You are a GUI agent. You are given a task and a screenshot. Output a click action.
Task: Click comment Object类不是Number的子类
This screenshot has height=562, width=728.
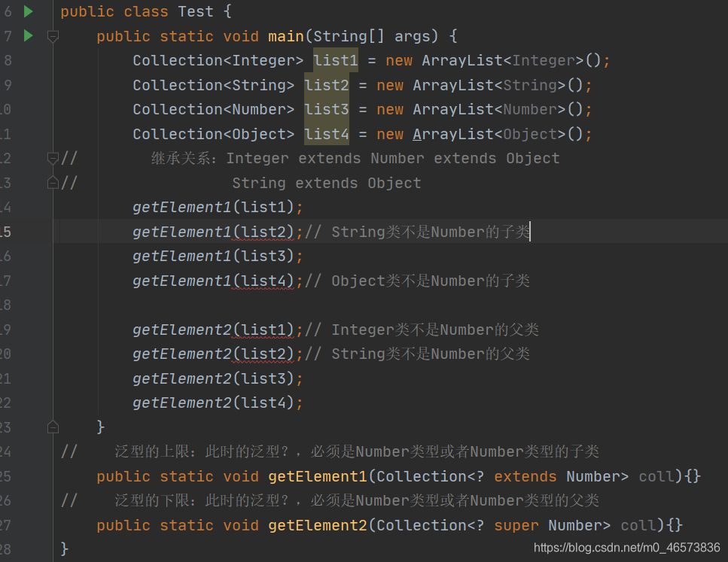pyautogui.click(x=417, y=281)
